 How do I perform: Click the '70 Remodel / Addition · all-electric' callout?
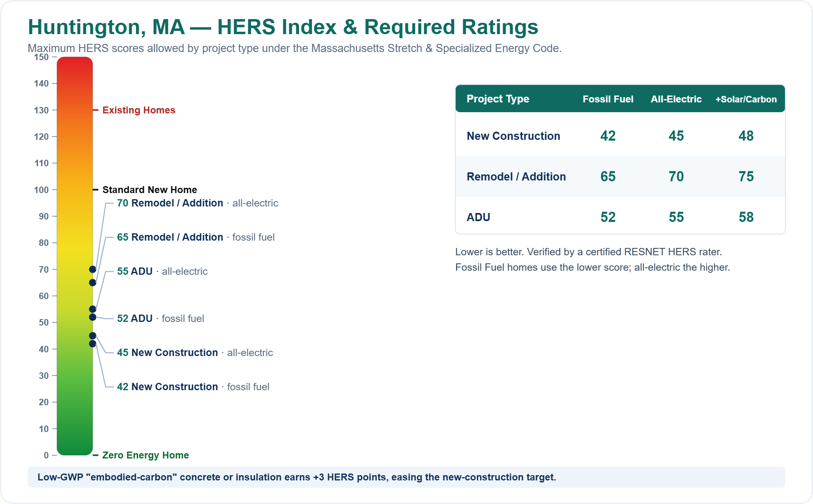198,203
